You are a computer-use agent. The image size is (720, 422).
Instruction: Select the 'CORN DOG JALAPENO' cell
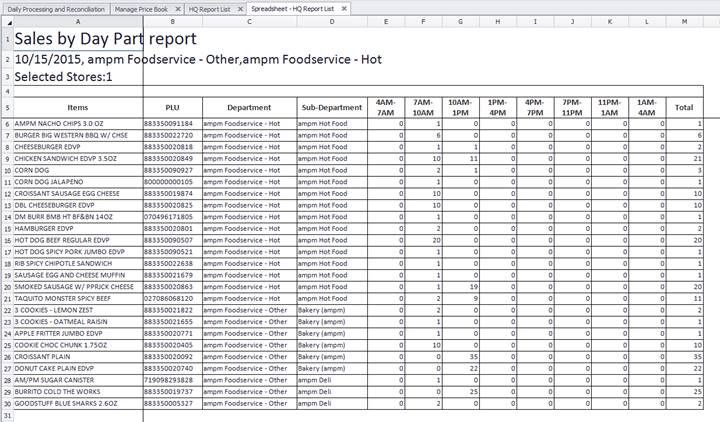(78, 182)
